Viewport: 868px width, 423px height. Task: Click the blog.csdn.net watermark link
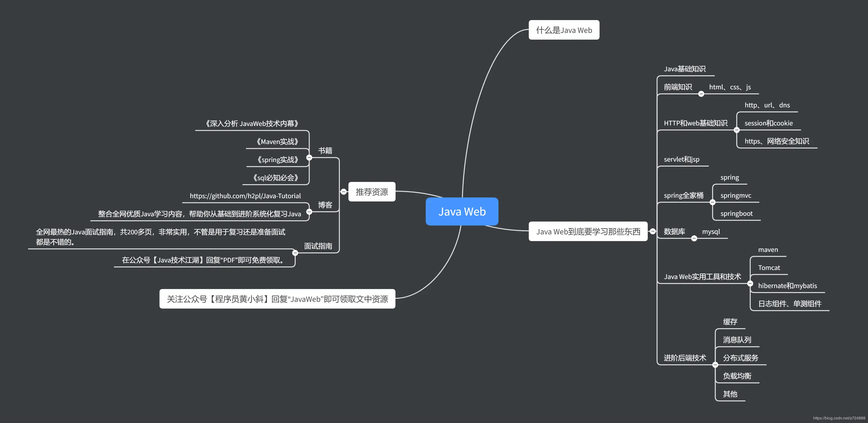(x=839, y=418)
